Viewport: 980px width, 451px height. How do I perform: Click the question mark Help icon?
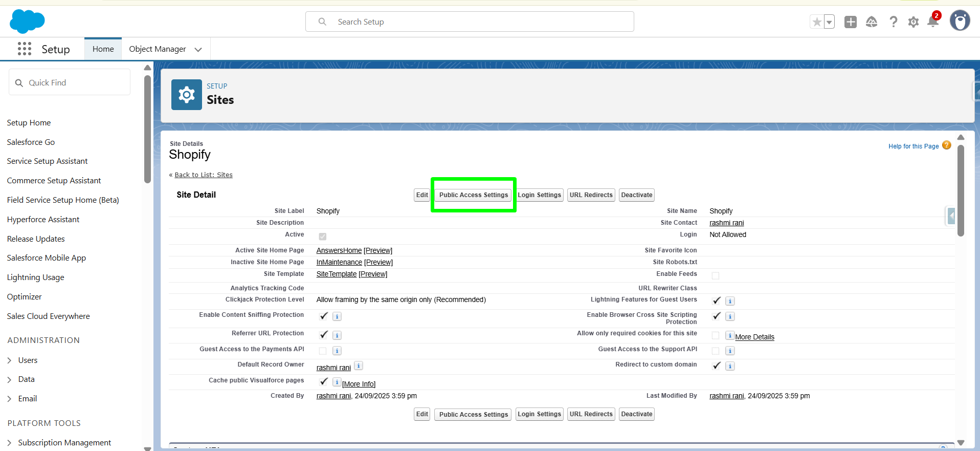(x=893, y=22)
